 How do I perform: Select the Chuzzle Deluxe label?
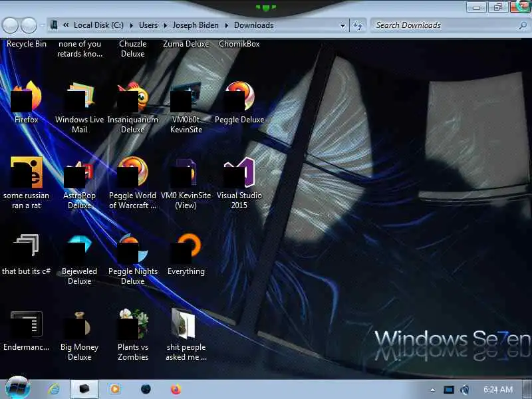click(x=132, y=49)
